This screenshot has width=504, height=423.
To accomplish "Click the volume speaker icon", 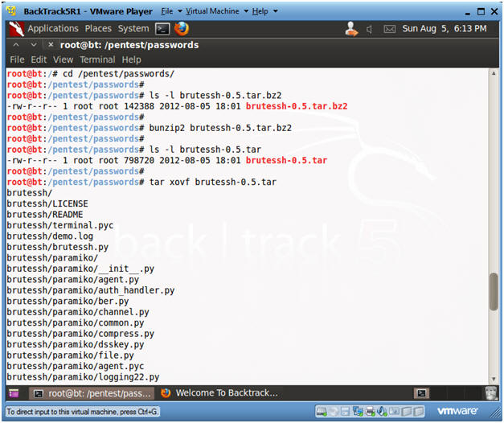I will click(369, 29).
